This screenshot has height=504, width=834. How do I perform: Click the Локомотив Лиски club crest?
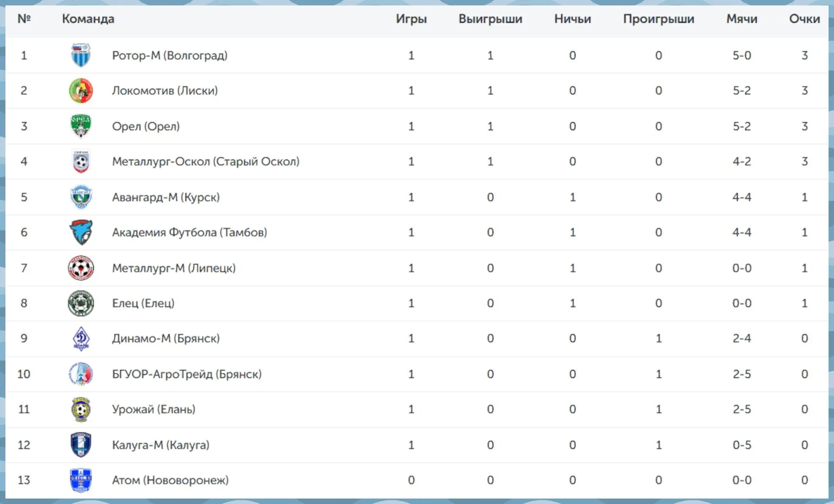(x=81, y=90)
